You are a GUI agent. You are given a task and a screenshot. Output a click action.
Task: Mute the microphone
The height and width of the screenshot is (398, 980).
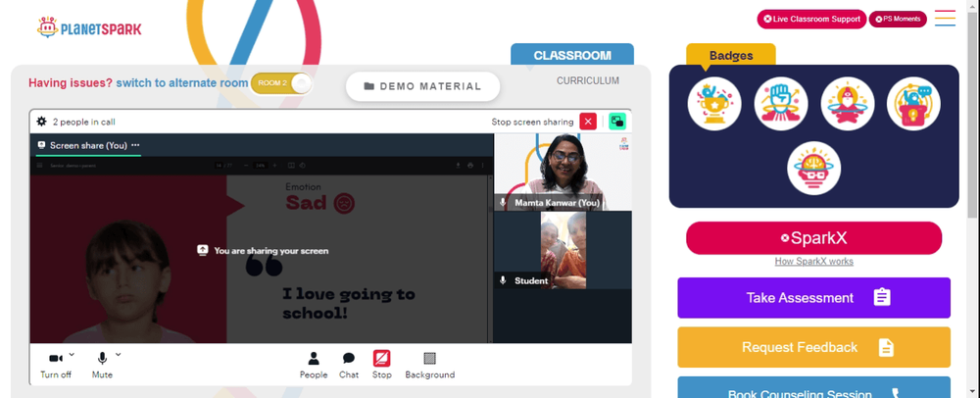pos(102,365)
